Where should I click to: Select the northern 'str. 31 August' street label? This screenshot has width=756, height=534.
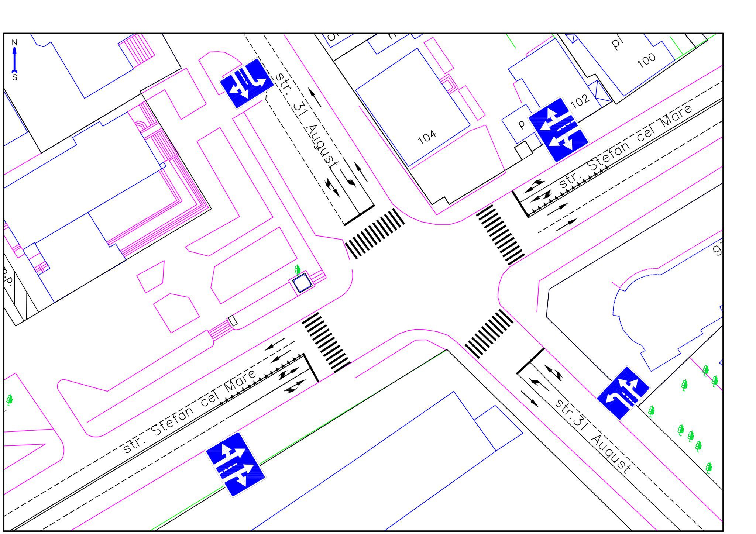[306, 121]
